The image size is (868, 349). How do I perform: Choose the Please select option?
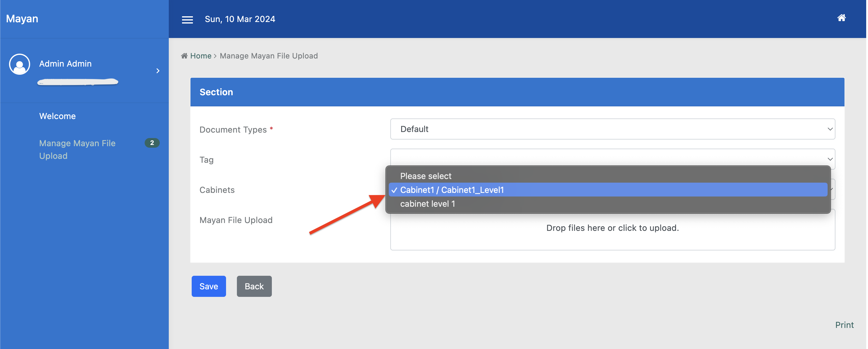coord(608,176)
